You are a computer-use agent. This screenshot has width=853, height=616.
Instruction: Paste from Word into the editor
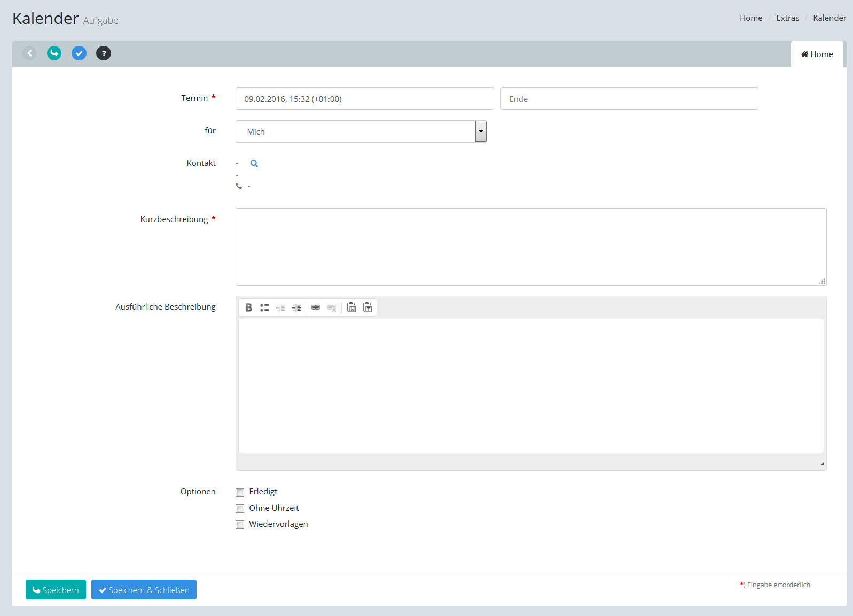click(351, 307)
